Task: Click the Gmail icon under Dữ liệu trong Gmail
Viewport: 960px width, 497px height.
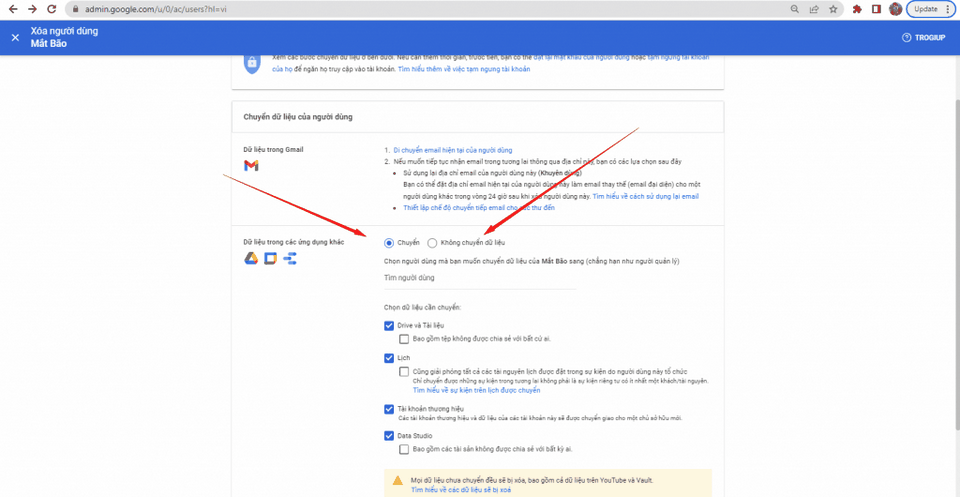Action: pyautogui.click(x=251, y=165)
